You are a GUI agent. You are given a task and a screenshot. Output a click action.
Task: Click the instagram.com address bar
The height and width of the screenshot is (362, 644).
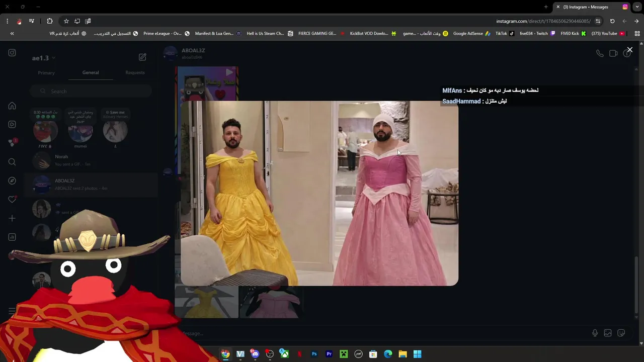click(542, 21)
